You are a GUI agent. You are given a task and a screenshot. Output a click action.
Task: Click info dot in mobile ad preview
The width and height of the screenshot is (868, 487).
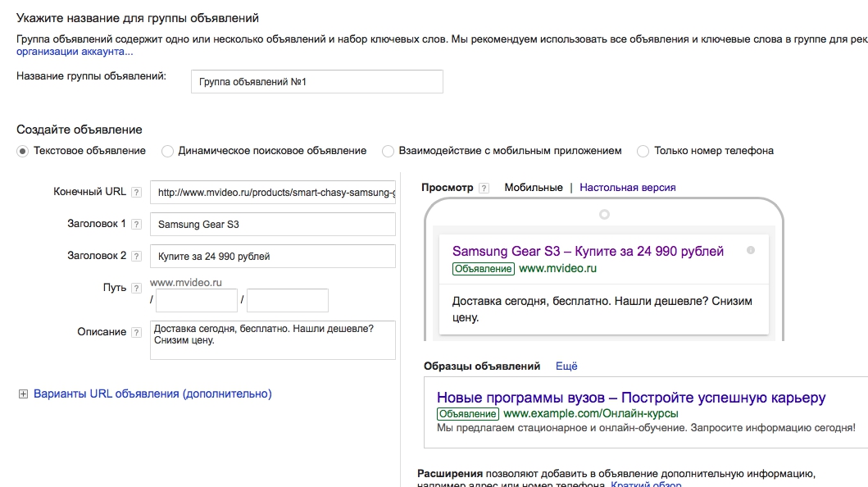pyautogui.click(x=751, y=250)
